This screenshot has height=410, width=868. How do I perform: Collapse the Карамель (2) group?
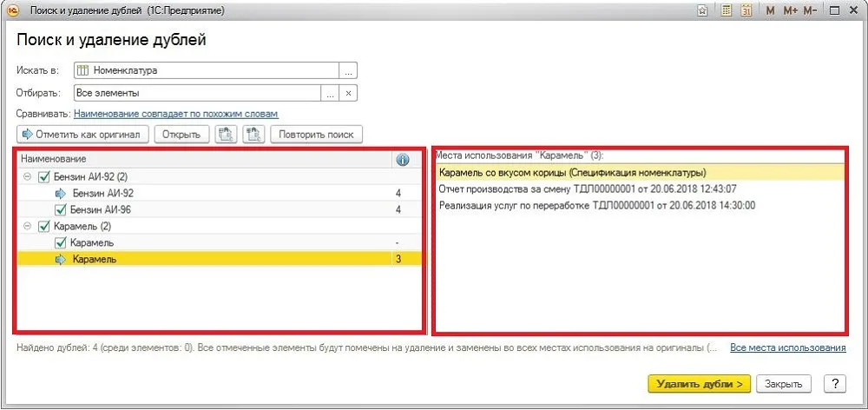pos(26,227)
